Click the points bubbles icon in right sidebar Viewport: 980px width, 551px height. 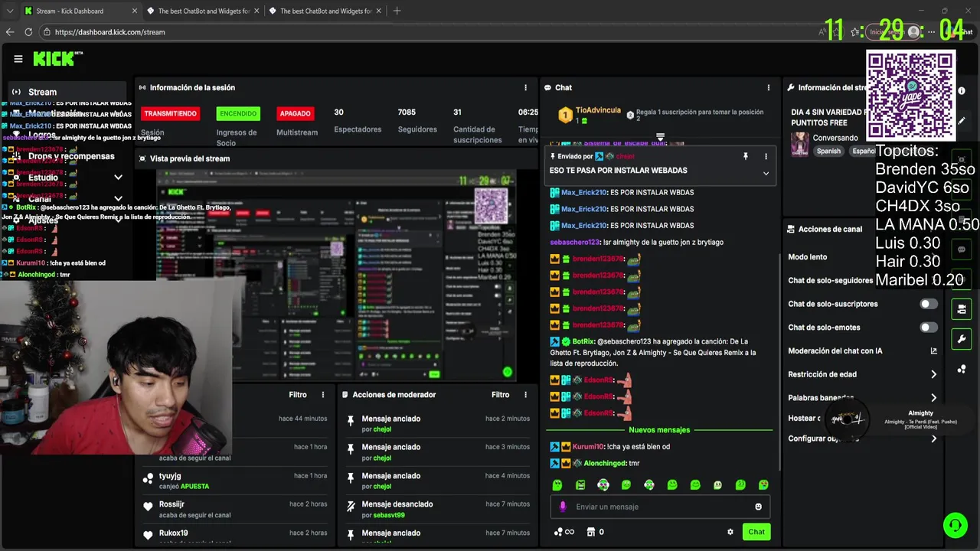pos(962,369)
